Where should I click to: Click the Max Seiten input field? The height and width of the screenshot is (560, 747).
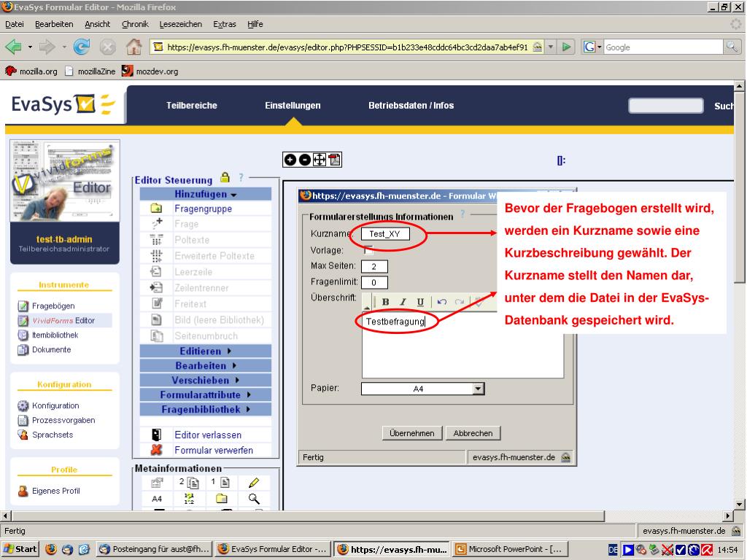pos(374,266)
